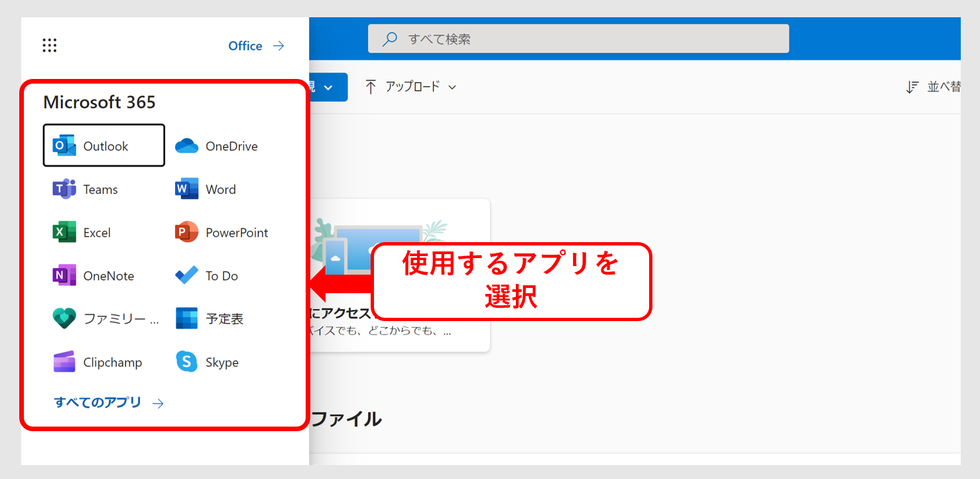Click the すべて検索 search box
The image size is (980, 479).
tap(578, 38)
